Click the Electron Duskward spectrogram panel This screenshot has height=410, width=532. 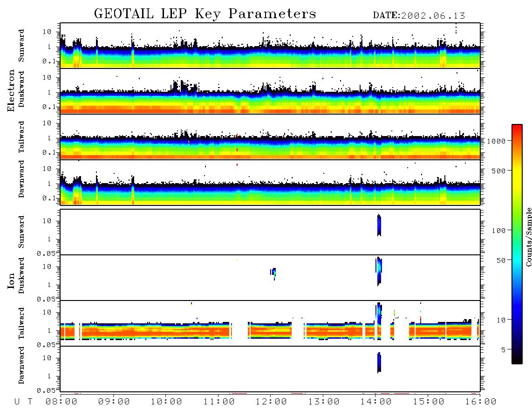coord(270,91)
